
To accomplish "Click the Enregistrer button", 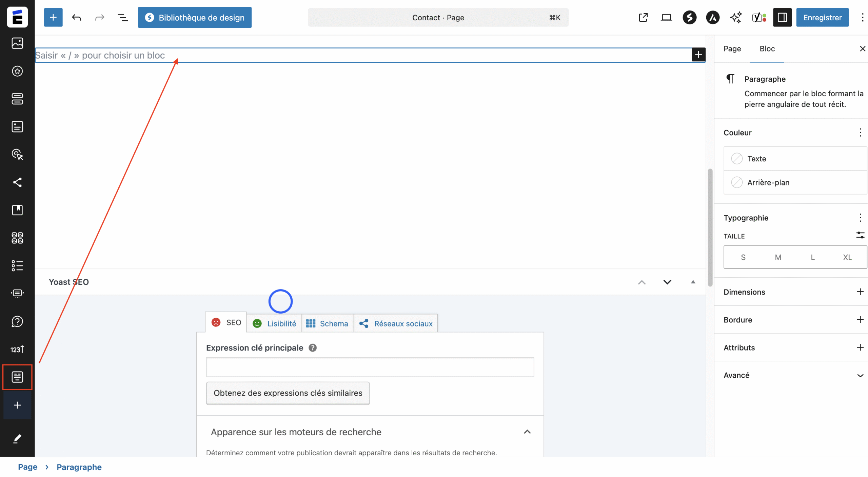I will pyautogui.click(x=822, y=17).
